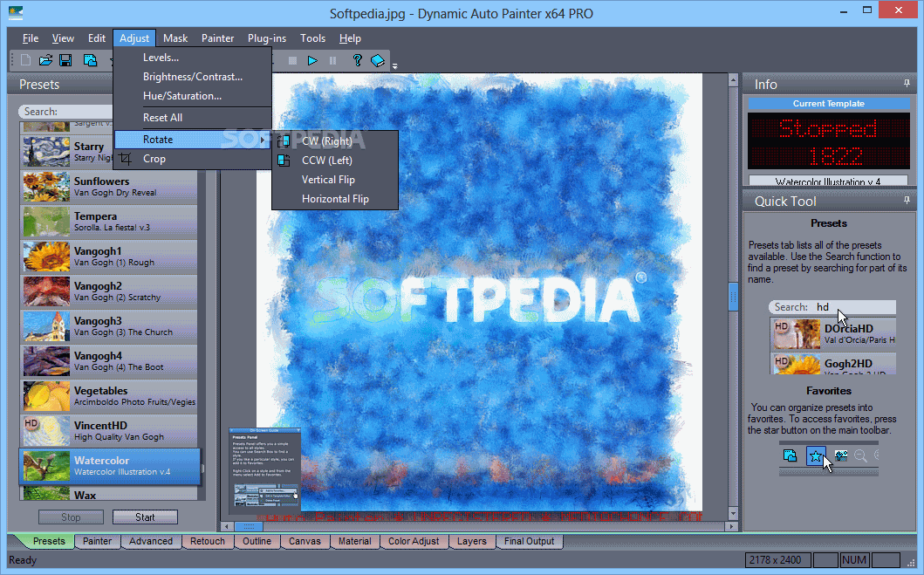Select the Sunflowers preset

[x=110, y=186]
